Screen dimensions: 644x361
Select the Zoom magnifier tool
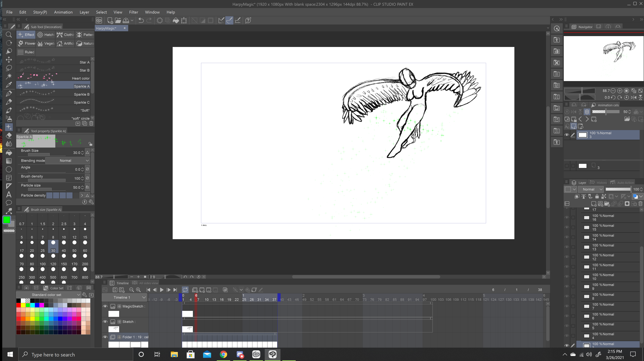pyautogui.click(x=9, y=35)
